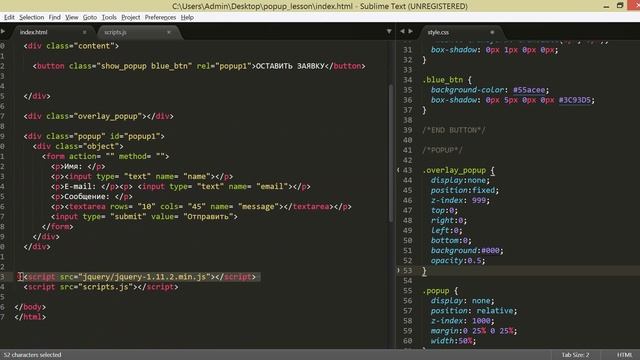The height and width of the screenshot is (360, 640).
Task: Change Tab Size: 2 in status bar
Action: click(575, 355)
